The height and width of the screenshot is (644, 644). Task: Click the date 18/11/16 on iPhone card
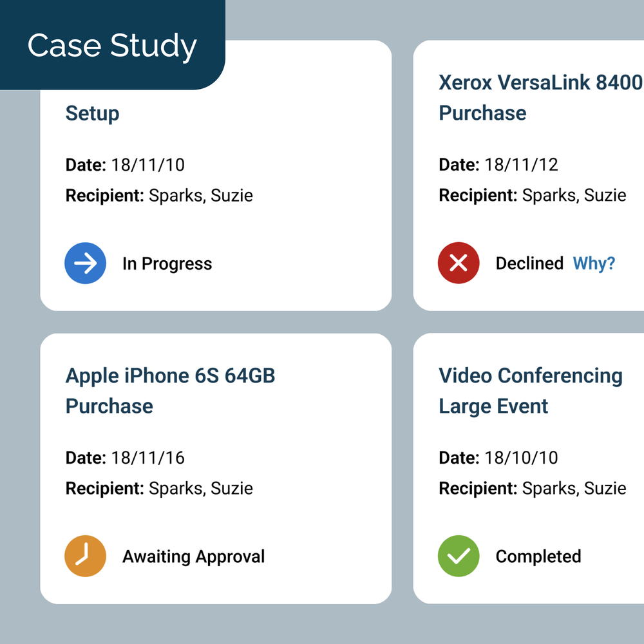pyautogui.click(x=147, y=458)
